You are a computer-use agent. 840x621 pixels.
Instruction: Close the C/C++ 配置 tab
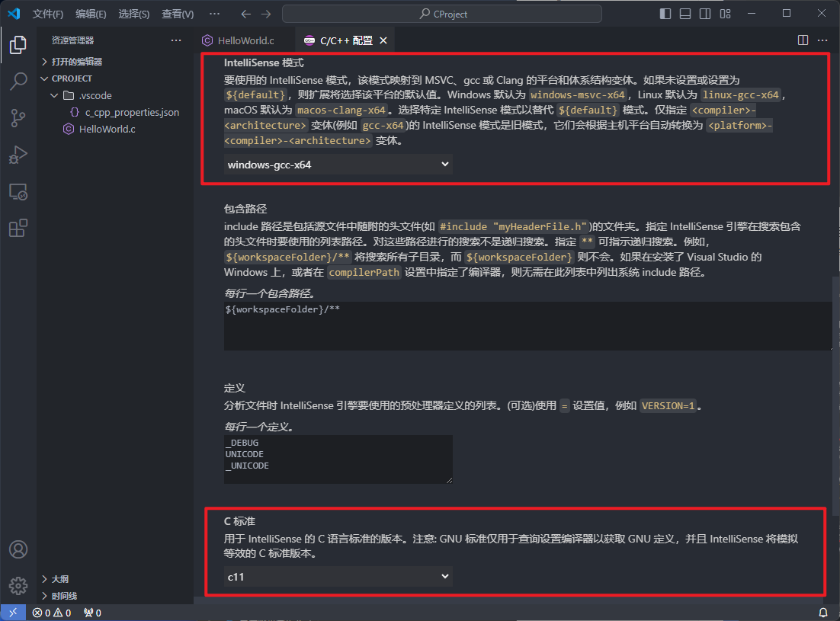383,40
